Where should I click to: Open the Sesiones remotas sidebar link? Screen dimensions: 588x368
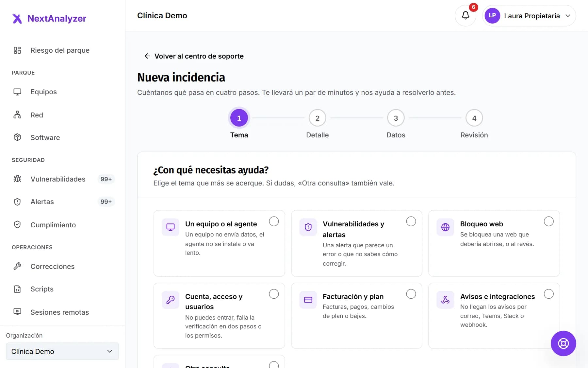[x=62, y=312]
